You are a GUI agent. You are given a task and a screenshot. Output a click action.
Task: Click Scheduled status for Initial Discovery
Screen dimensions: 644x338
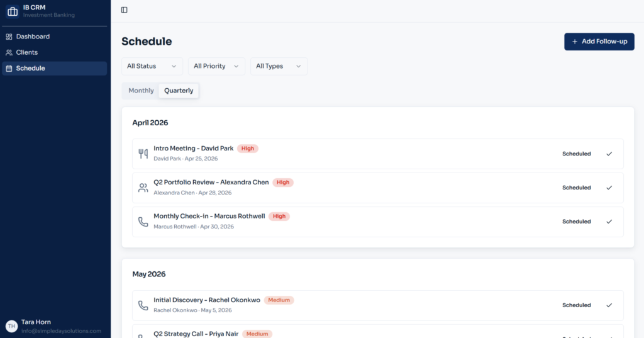tap(576, 305)
